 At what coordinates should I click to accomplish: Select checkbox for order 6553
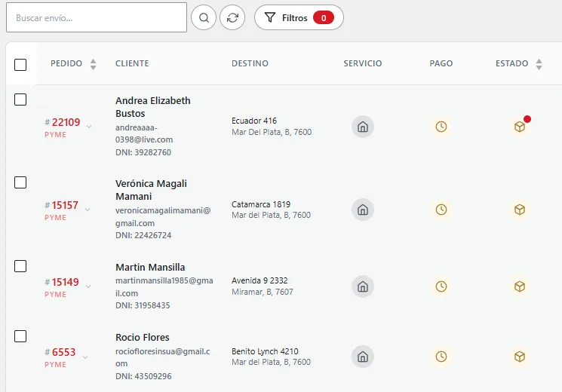coord(20,336)
